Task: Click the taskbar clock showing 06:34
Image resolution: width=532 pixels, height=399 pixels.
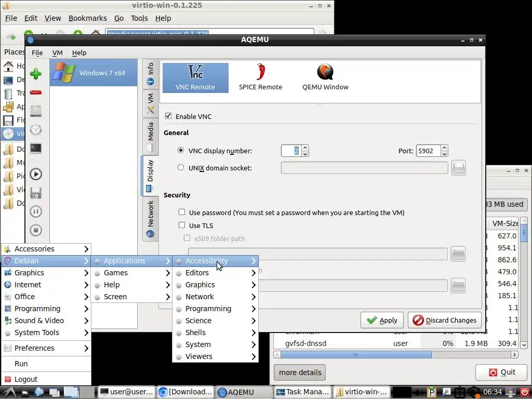Action: 493,392
